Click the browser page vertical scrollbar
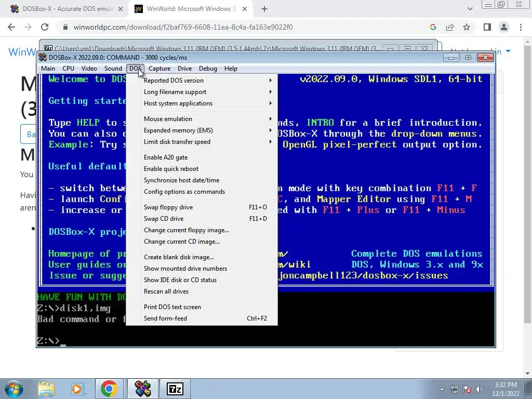This screenshot has height=399, width=532. tap(528, 183)
